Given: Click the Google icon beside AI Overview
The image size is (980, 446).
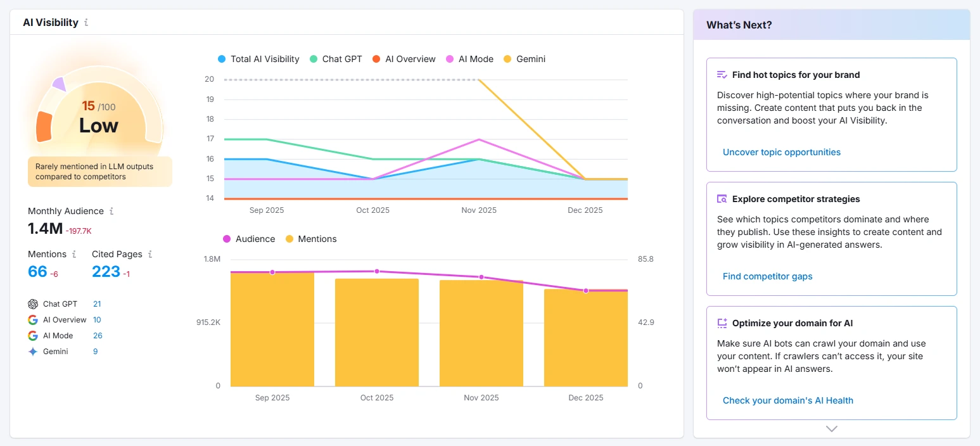Looking at the screenshot, I should pos(33,320).
